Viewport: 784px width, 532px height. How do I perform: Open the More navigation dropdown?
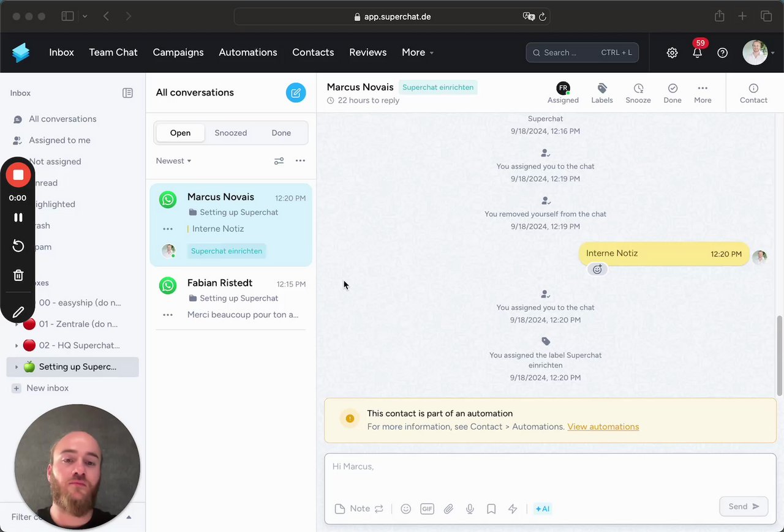pyautogui.click(x=418, y=53)
